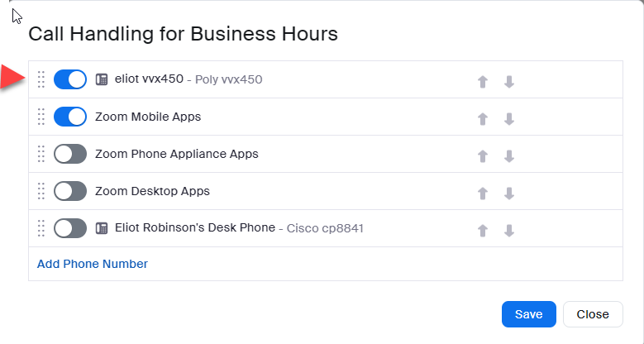Move Zoom Desktop Apps up
This screenshot has height=344, width=644.
point(483,193)
